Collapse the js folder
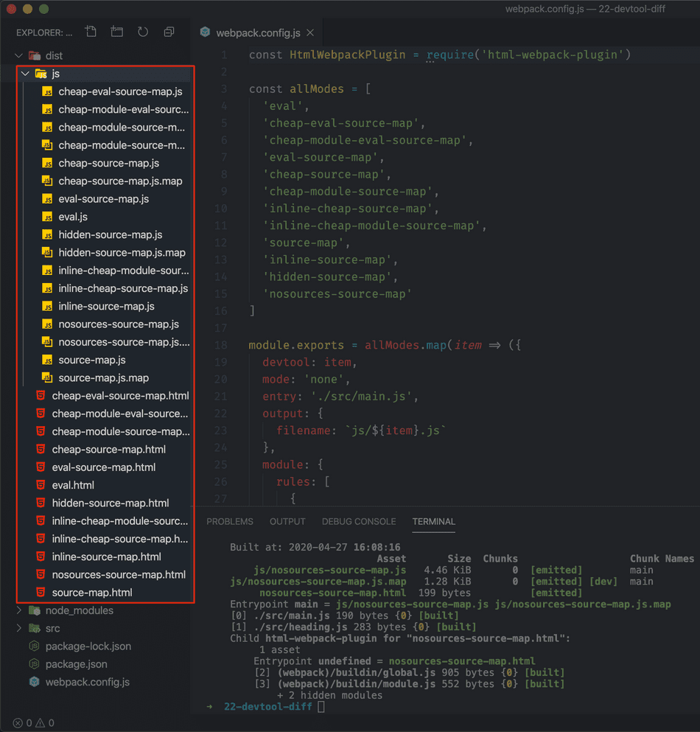700x732 pixels. click(x=26, y=74)
